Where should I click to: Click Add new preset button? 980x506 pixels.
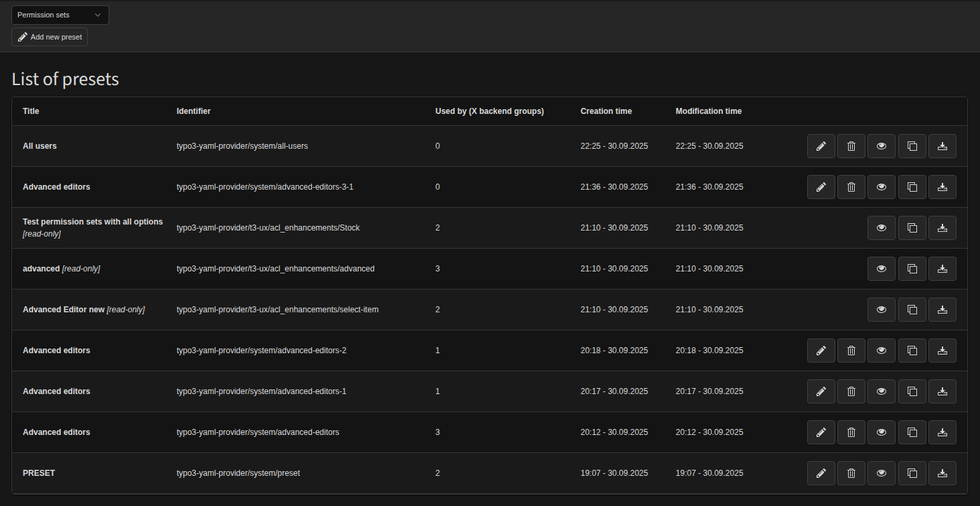[50, 37]
